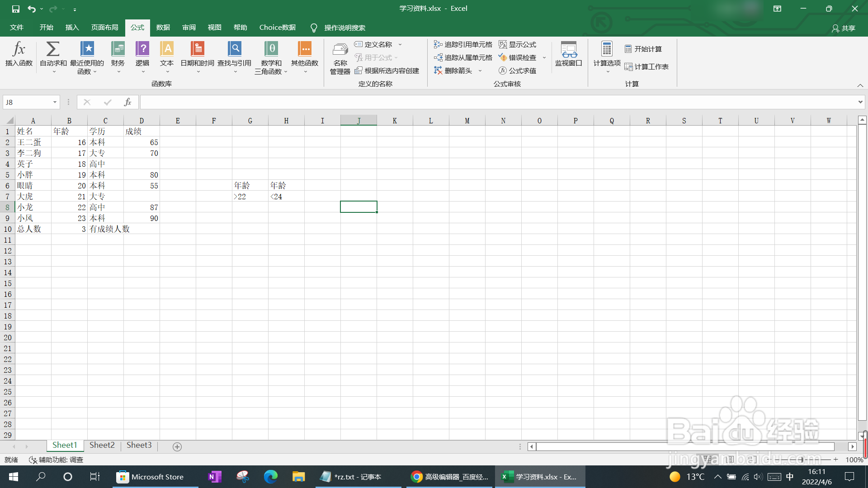This screenshot has width=868, height=488.
Task: Expand the Define Name dropdown arrow
Action: tap(400, 44)
